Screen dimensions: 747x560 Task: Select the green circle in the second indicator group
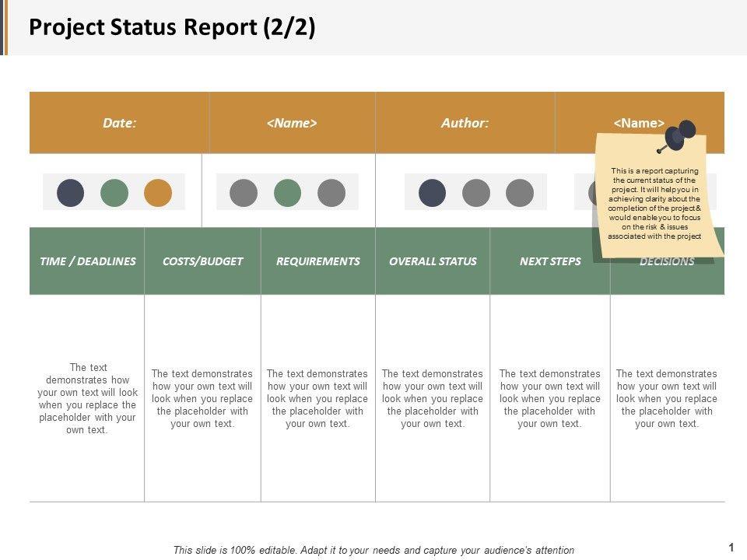(287, 192)
